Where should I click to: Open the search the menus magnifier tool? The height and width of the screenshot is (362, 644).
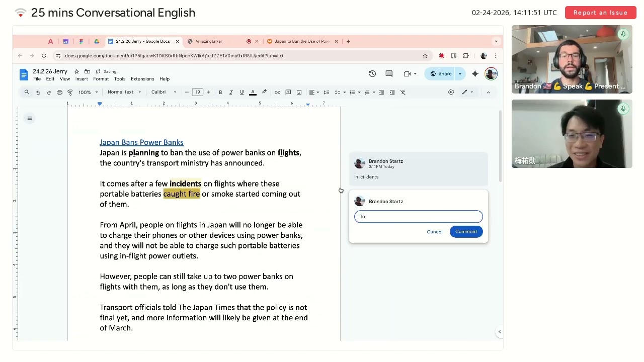27,92
